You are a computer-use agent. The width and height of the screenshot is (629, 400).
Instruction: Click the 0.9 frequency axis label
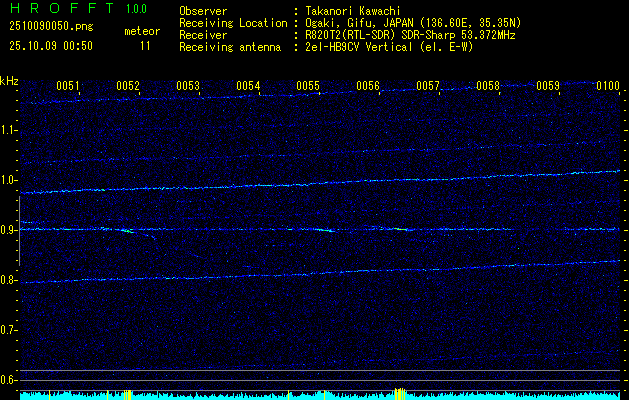(9, 230)
